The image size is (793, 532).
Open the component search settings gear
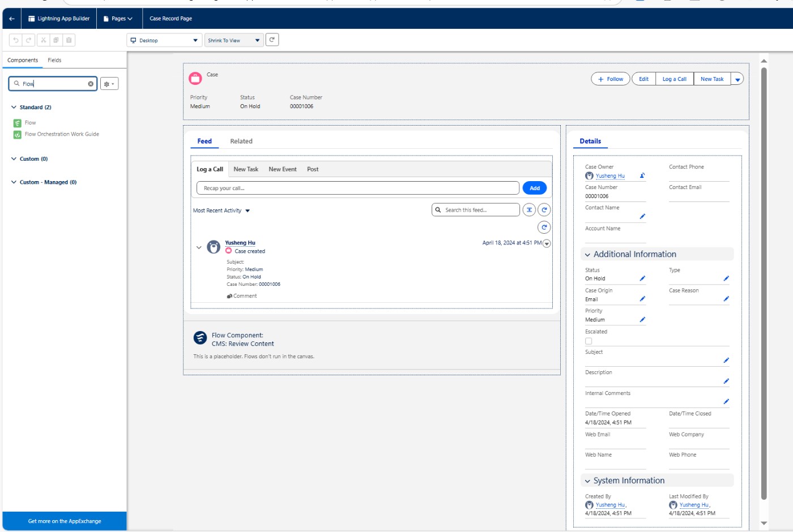(109, 84)
